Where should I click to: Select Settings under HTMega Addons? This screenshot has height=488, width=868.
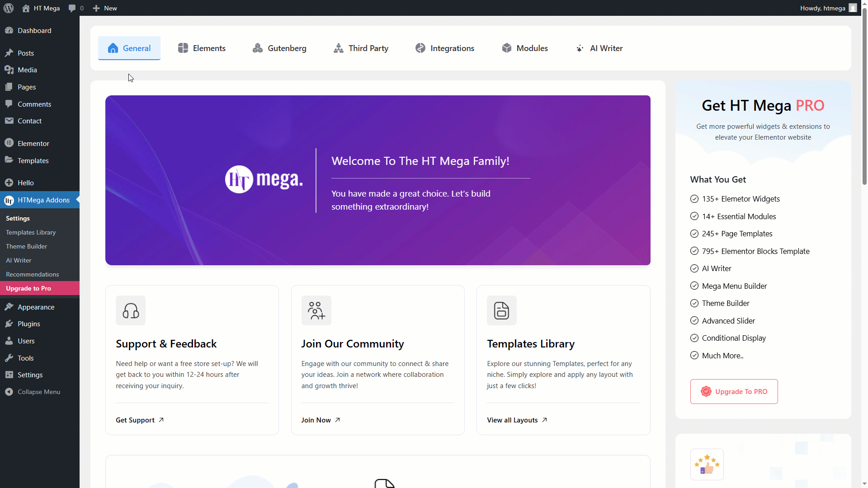tap(18, 218)
